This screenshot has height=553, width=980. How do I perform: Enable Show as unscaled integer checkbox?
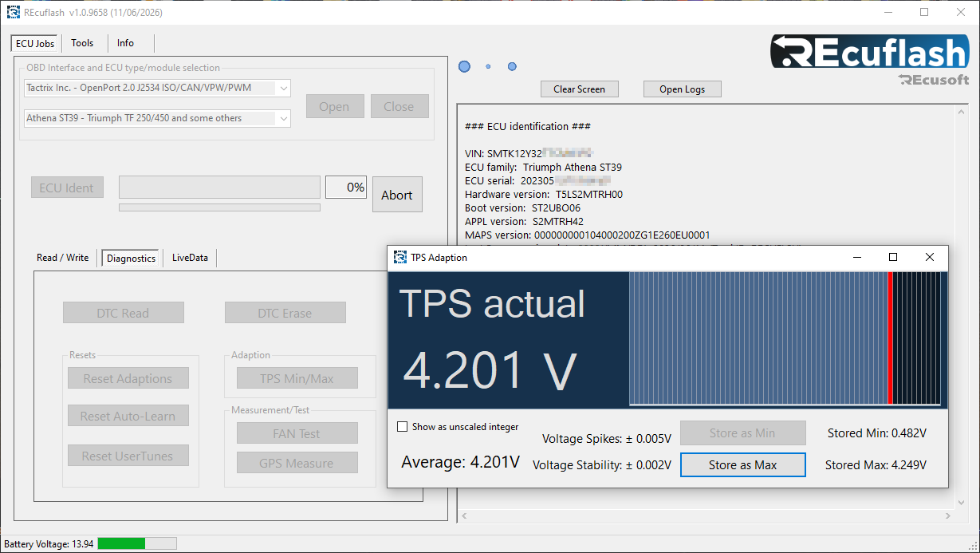pyautogui.click(x=403, y=427)
